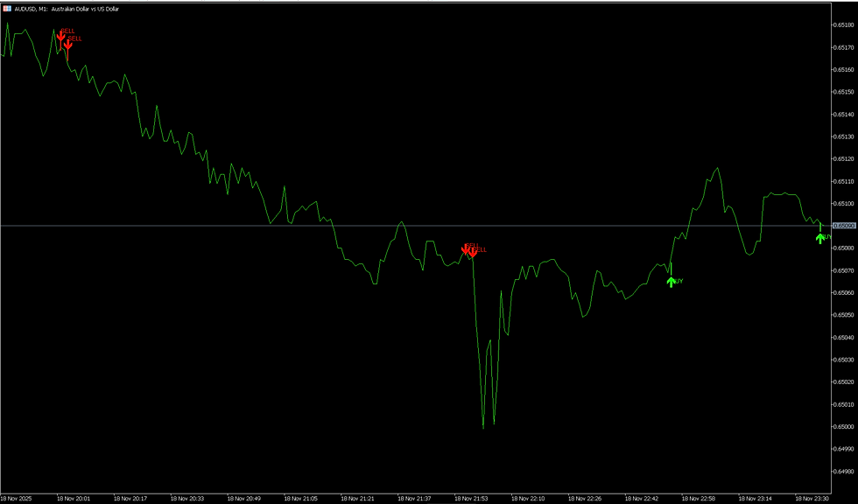Select the green BUY arrow near 22:42
This screenshot has height=504, width=858.
pos(672,283)
